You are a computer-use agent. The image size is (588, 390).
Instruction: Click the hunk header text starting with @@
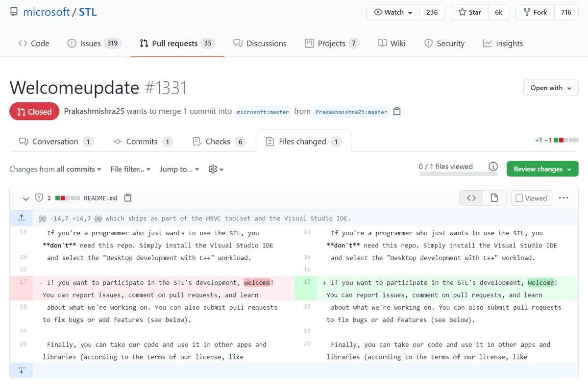195,219
